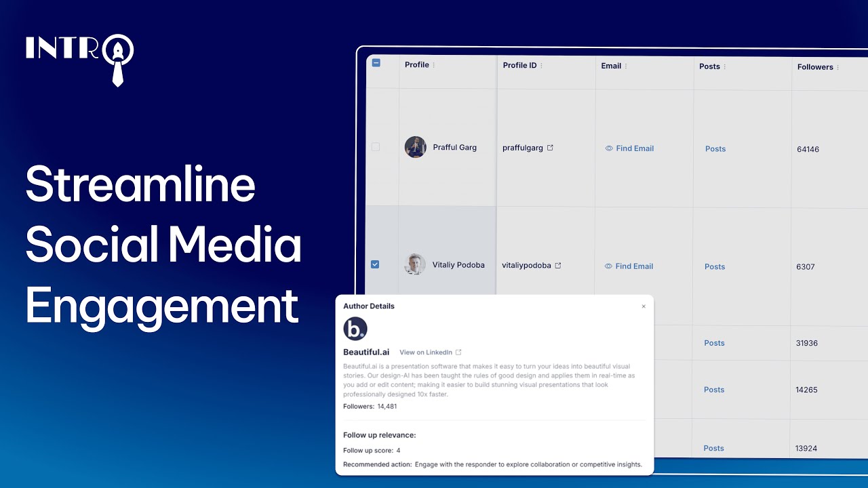Click the Recommended action text
The width and height of the screenshot is (868, 488).
tap(494, 465)
